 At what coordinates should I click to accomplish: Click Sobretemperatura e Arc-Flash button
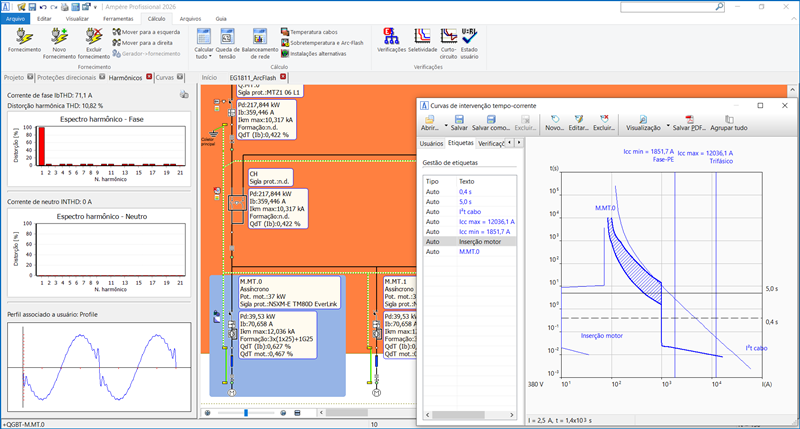coord(324,44)
